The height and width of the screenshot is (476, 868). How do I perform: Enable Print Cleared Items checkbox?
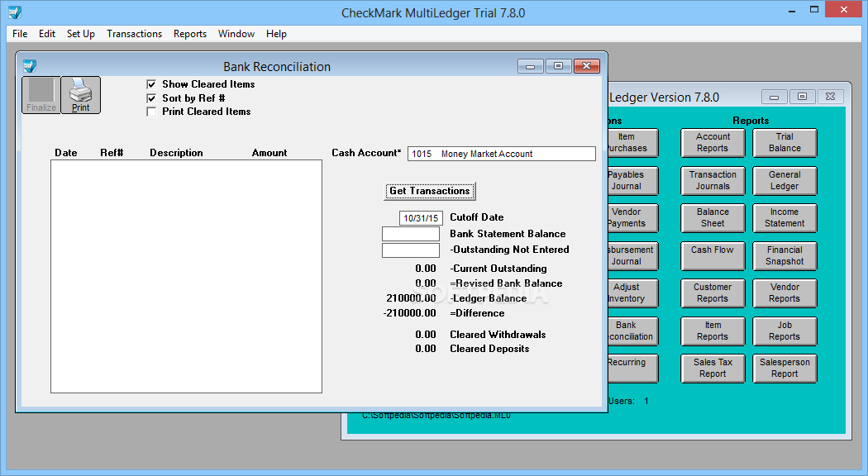click(151, 112)
